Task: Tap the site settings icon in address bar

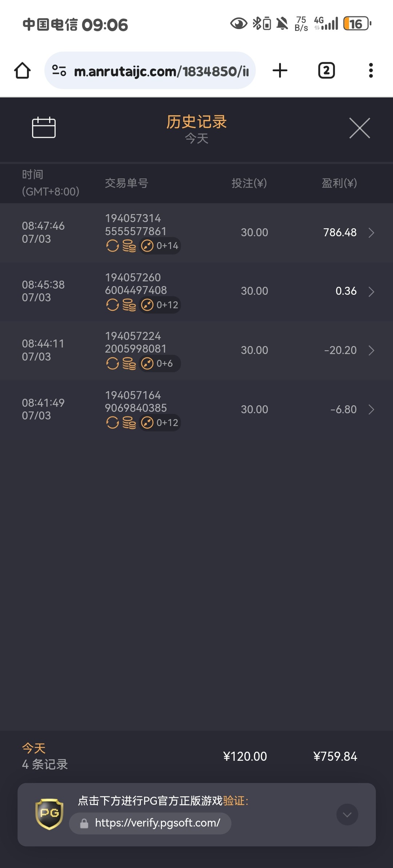Action: pos(59,71)
